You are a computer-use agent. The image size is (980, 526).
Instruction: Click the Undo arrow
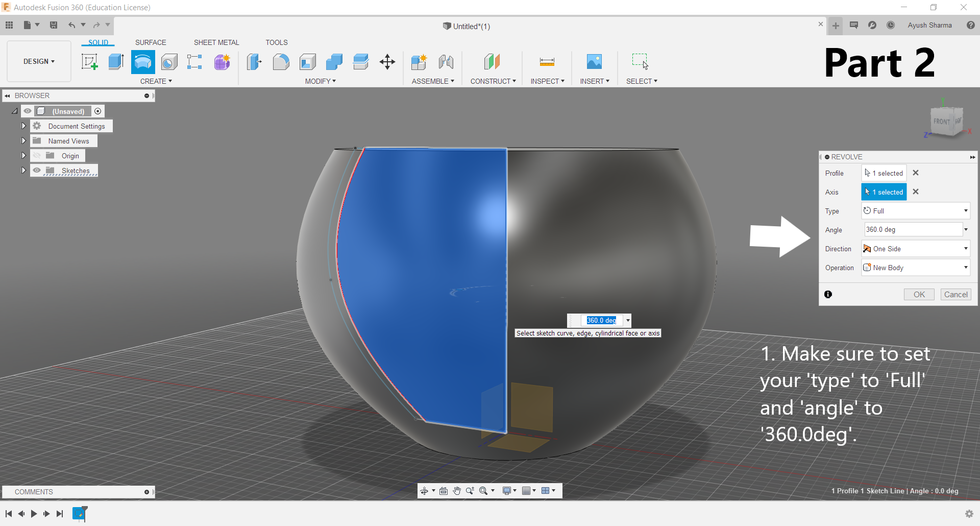[72, 25]
